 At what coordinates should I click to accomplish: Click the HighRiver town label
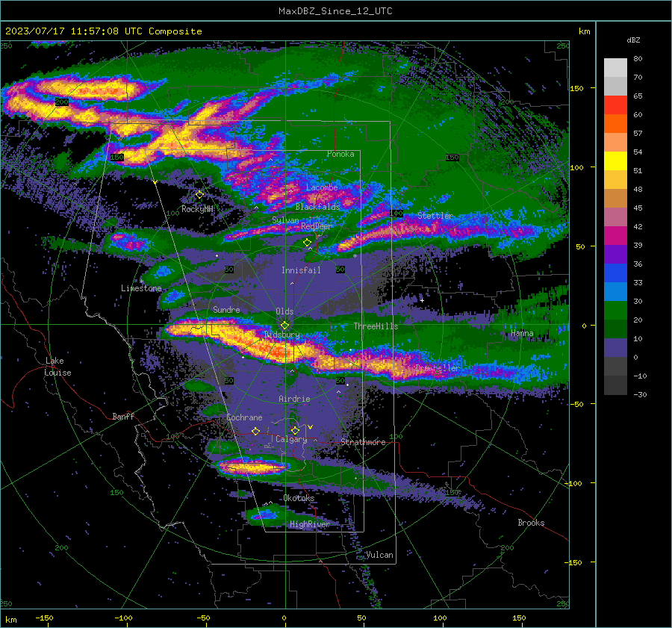[x=310, y=524]
